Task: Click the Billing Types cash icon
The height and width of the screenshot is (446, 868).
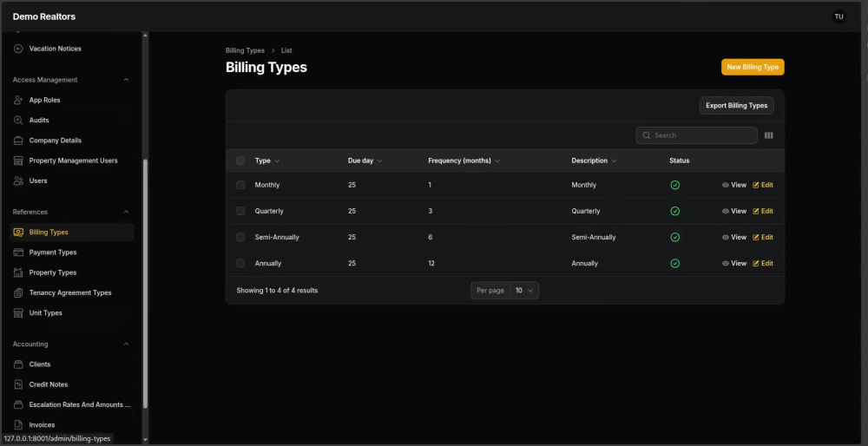Action: pos(18,233)
